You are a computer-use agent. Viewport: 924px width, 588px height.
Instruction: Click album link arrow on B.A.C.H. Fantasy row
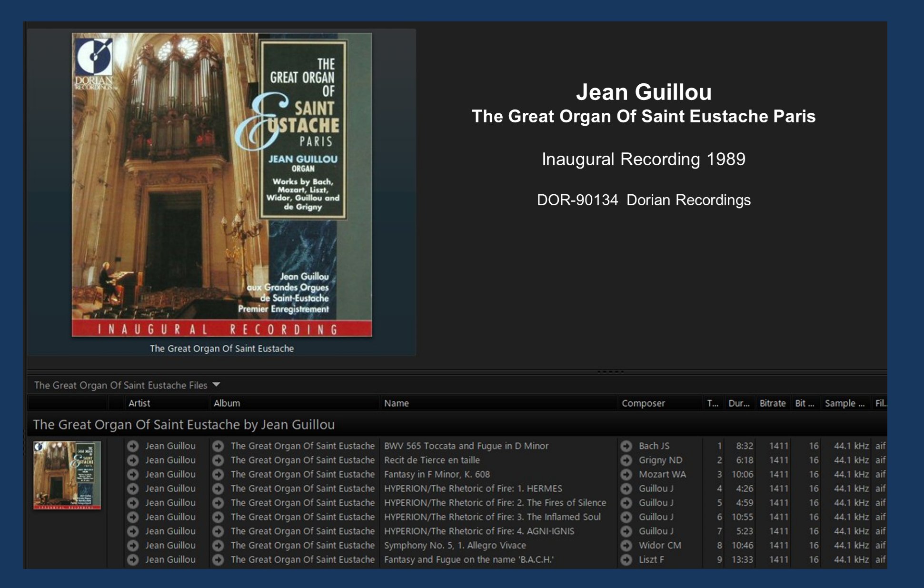[x=218, y=560]
